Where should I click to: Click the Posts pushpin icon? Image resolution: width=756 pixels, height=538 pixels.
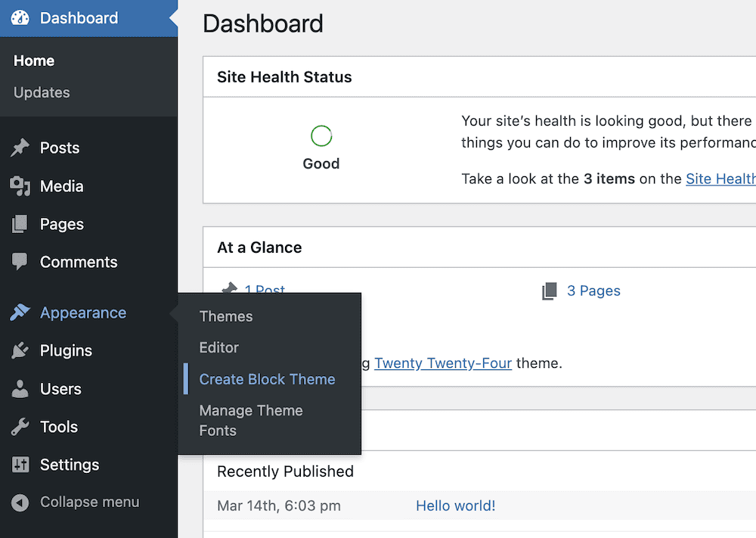pos(20,148)
